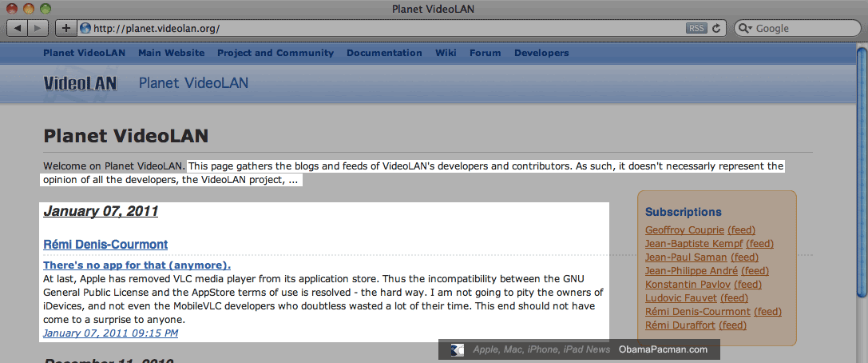
Task: Click the Planet VideoLAN header title
Action: coord(193,83)
